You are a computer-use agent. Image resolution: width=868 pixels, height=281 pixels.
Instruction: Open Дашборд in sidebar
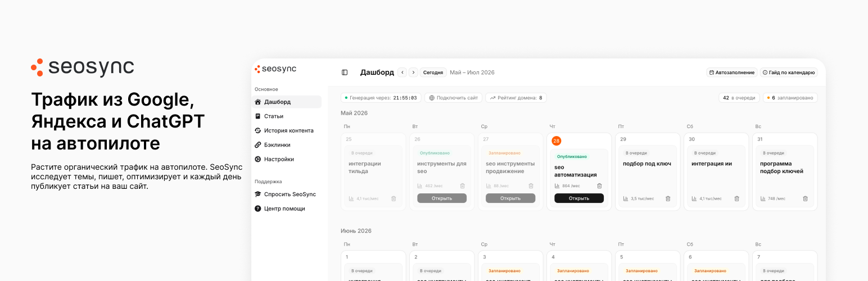point(287,102)
